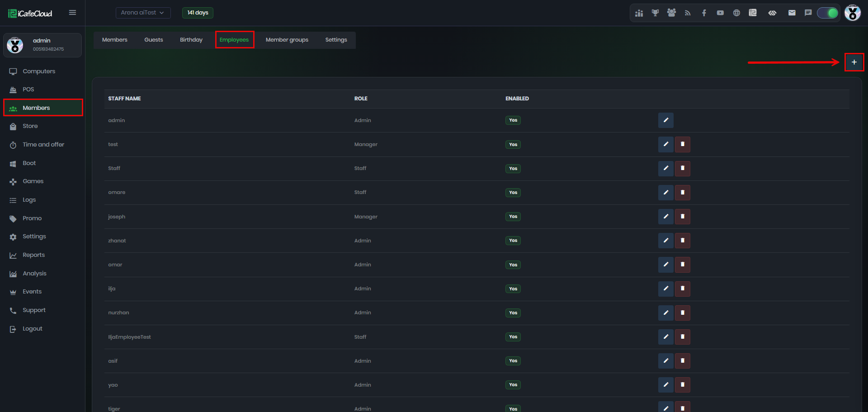Viewport: 868px width, 412px height.
Task: Edit the admin employee row
Action: pyautogui.click(x=665, y=120)
